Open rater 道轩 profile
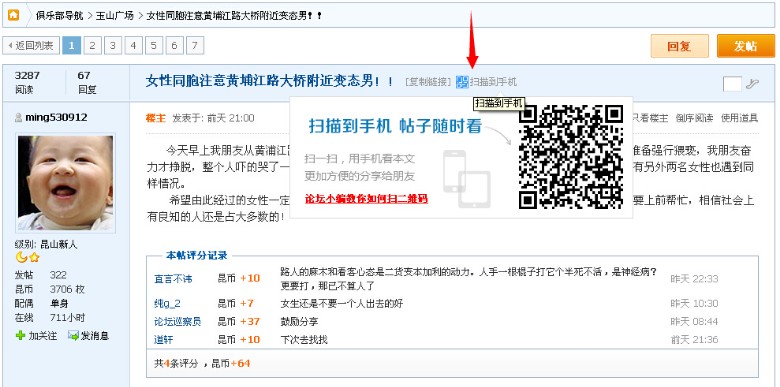The width and height of the screenshot is (780, 387). [x=164, y=340]
